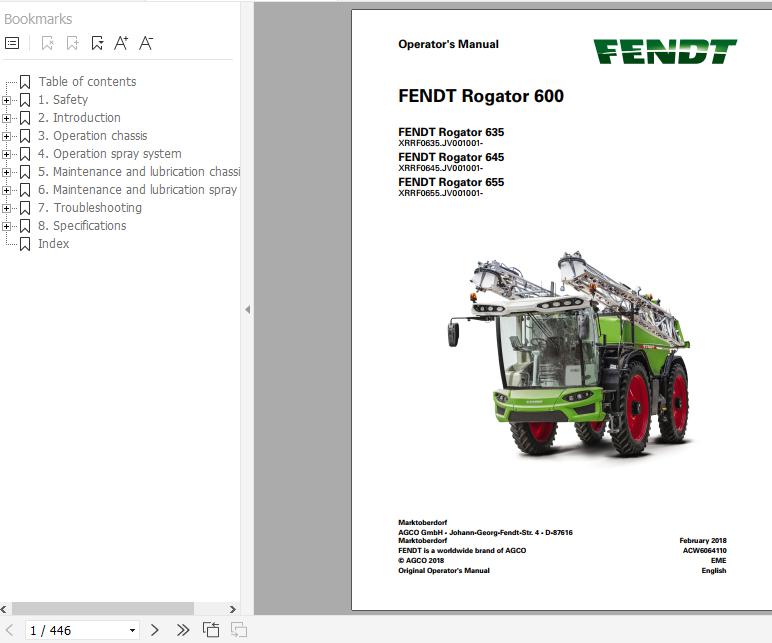Jump to the Index bookmark

(x=54, y=244)
